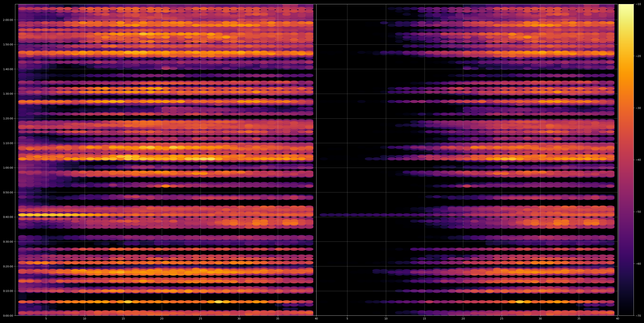The image size is (644, 323).
Task: Select the 1:10:00 y-axis label
Action: 8,143
